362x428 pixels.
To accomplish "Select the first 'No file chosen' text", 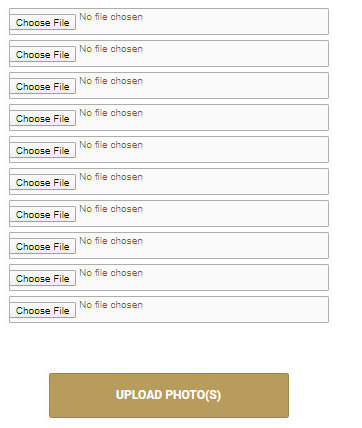I will (x=111, y=17).
